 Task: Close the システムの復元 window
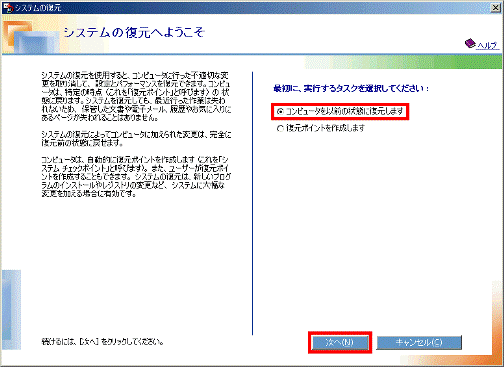click(x=496, y=8)
